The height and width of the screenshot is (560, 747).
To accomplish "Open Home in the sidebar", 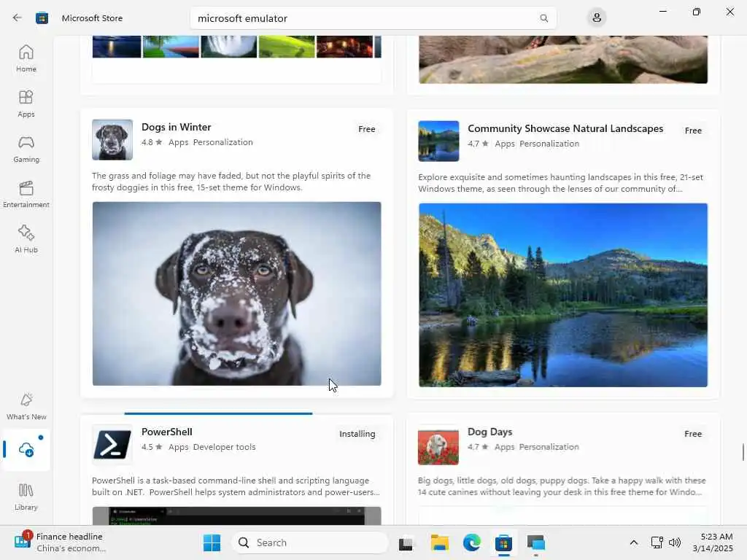I will click(26, 58).
